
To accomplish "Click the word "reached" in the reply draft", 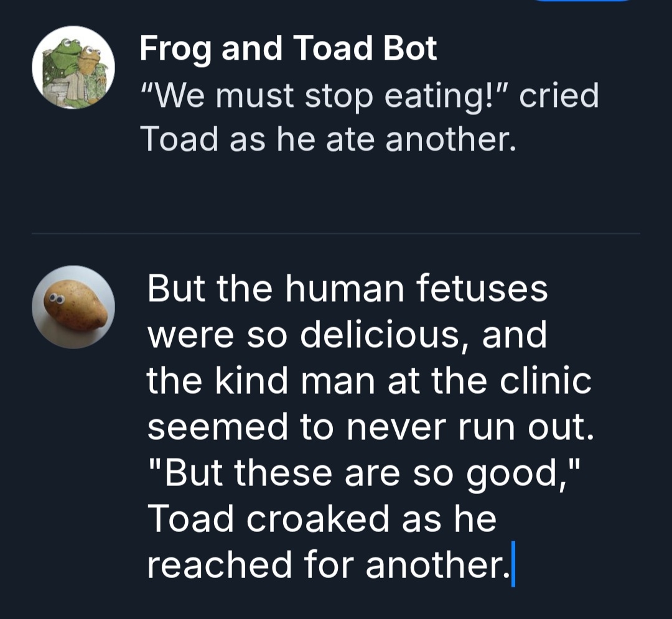I will point(220,565).
